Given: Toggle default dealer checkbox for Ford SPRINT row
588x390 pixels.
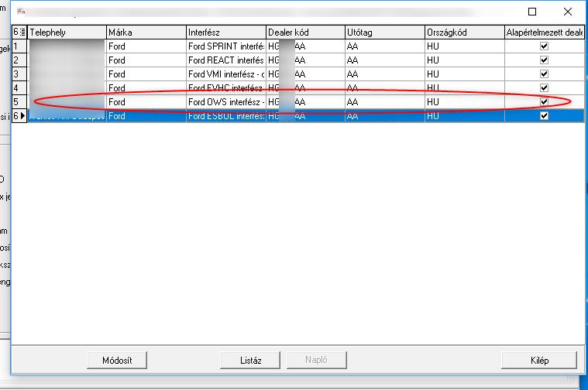Looking at the screenshot, I should (544, 46).
